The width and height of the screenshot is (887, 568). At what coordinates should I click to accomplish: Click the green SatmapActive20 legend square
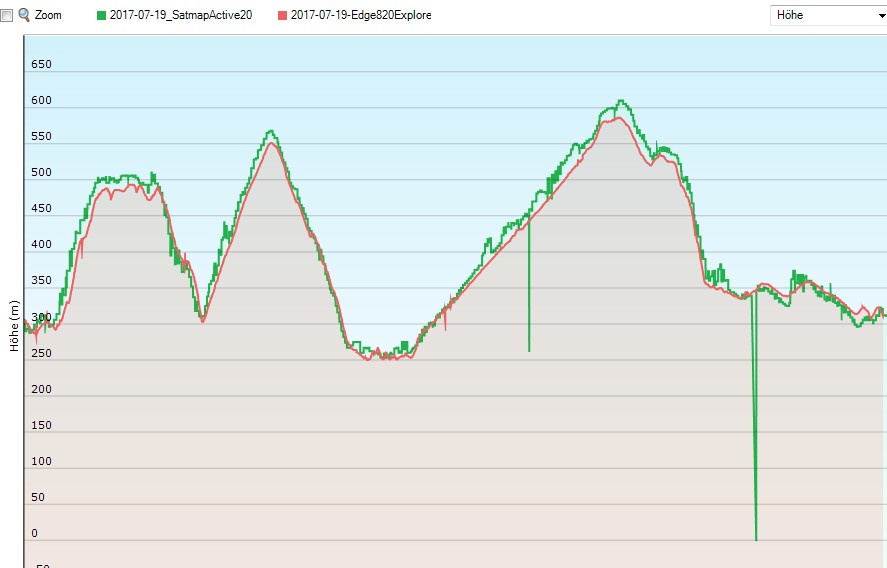click(101, 15)
